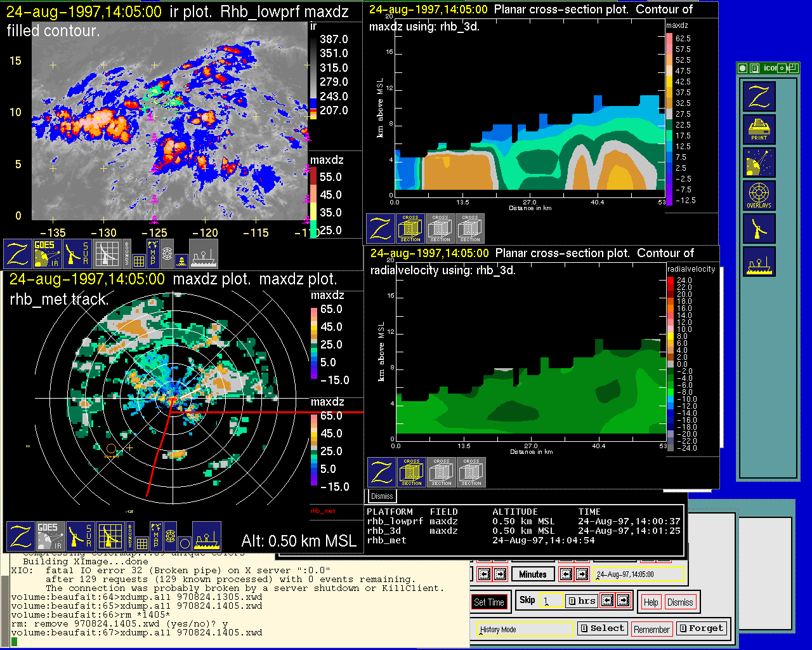Open the Forget menu button
This screenshot has width=812, height=650.
(x=700, y=628)
